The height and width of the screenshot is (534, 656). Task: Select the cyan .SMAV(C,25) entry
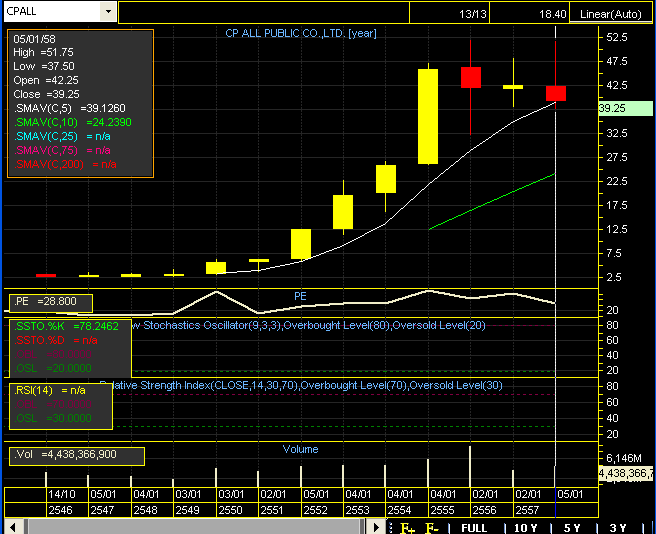click(62, 136)
